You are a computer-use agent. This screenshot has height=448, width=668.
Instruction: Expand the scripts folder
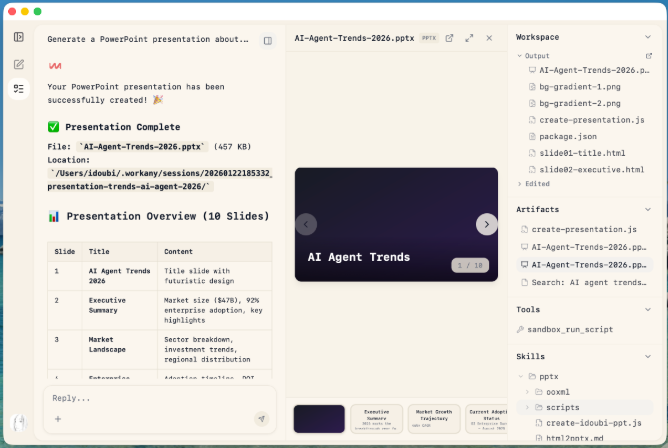point(527,407)
